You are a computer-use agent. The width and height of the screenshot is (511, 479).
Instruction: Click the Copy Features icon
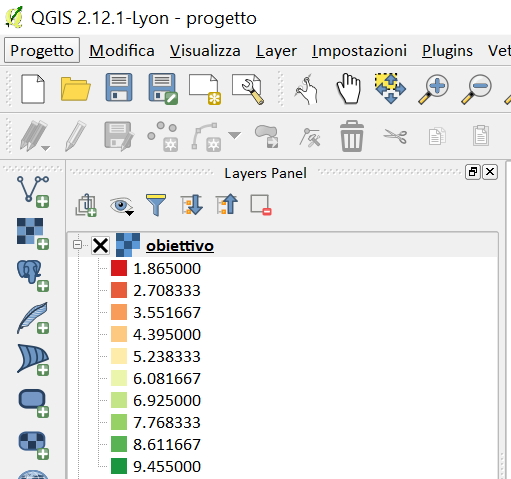pos(437,136)
